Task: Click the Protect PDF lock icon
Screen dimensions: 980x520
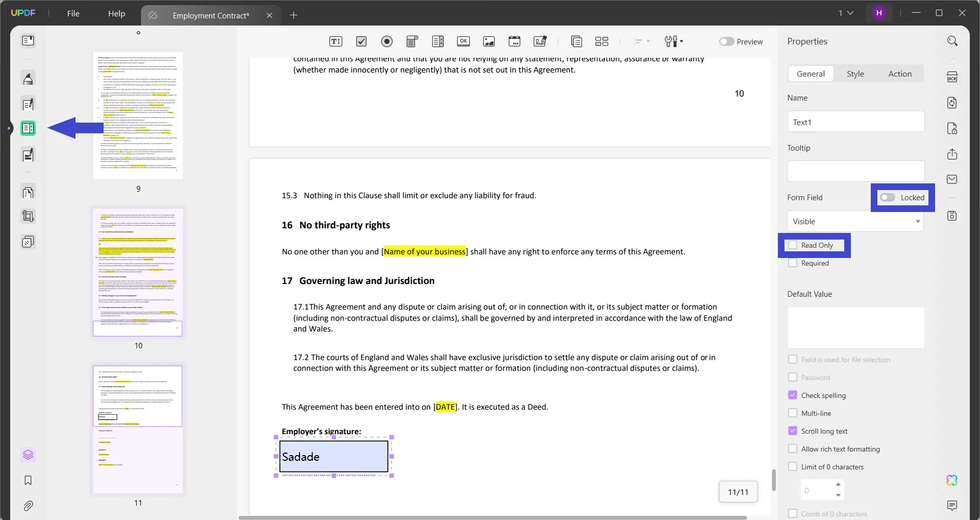Action: click(x=952, y=128)
